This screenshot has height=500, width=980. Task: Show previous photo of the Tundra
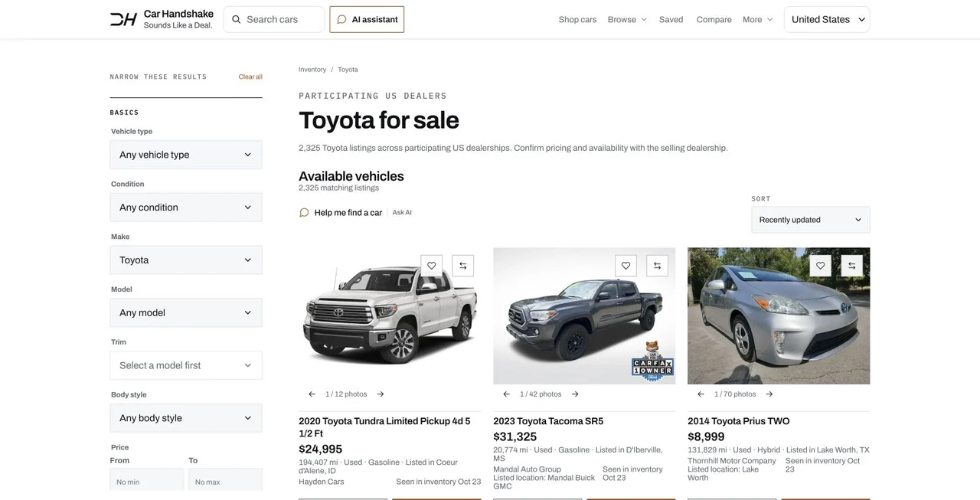click(312, 394)
